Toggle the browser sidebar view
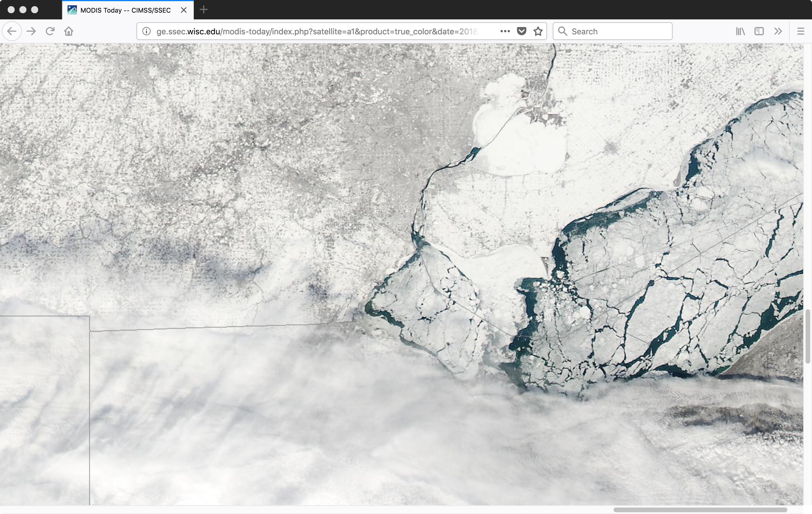Screen dimensions: 812x514 coord(759,31)
